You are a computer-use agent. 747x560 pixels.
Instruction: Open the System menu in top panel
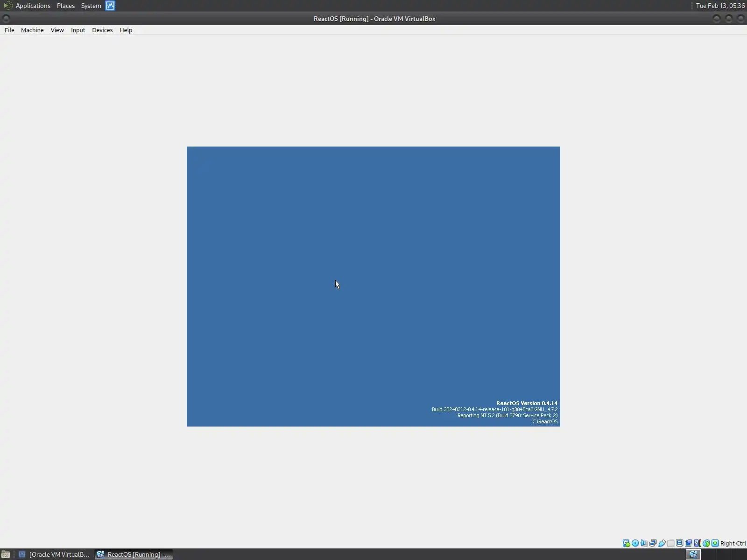(x=91, y=6)
